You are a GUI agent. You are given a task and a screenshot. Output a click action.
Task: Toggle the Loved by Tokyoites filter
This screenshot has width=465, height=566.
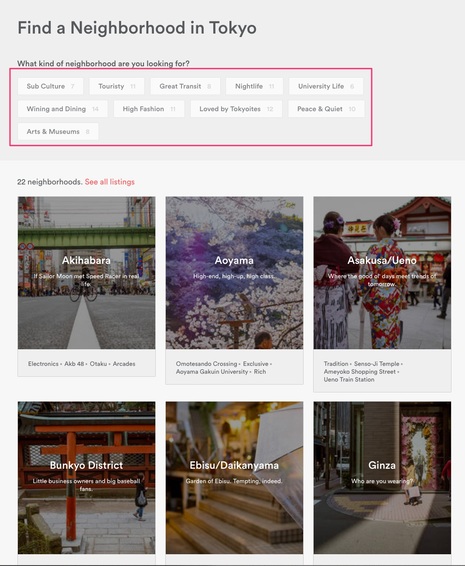[236, 109]
